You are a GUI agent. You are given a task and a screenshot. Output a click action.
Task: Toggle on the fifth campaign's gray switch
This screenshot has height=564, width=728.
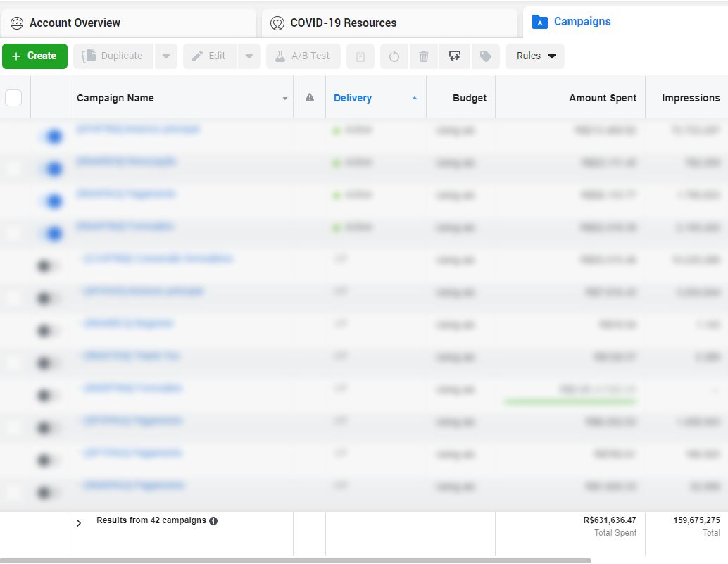[49, 266]
